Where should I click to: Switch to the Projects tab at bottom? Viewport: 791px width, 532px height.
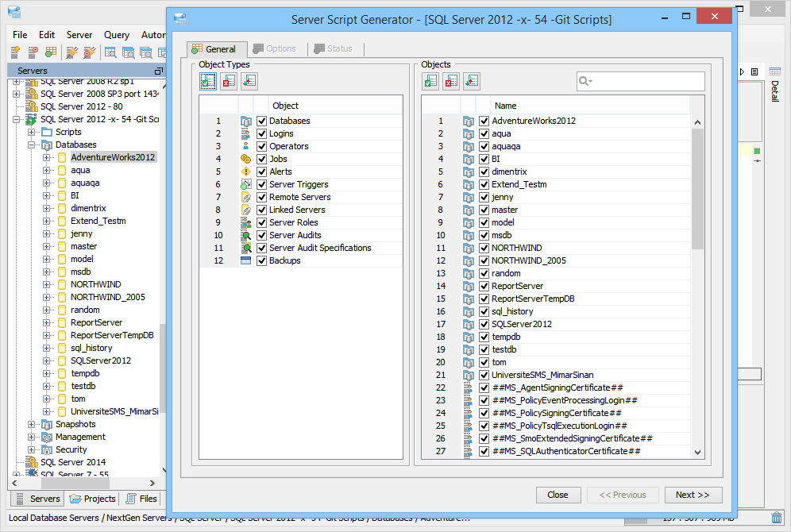point(93,499)
